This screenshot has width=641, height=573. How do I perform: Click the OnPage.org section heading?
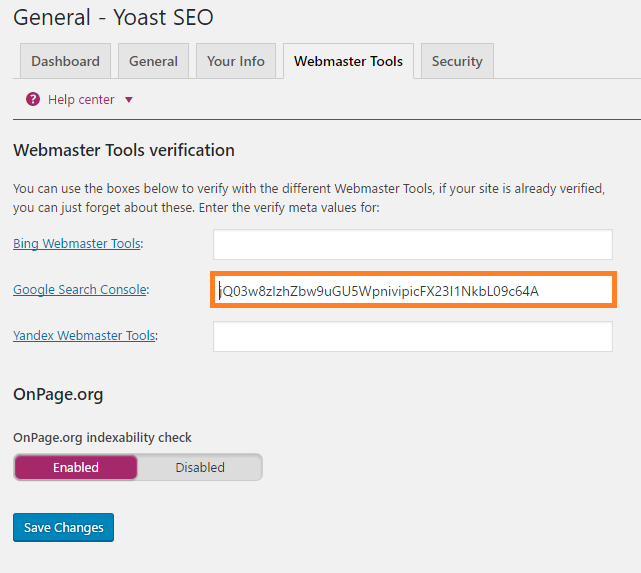(x=58, y=395)
